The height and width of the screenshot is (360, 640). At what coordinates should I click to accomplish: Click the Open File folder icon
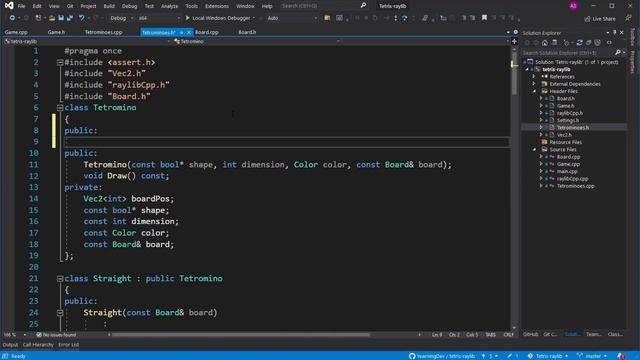pyautogui.click(x=52, y=18)
